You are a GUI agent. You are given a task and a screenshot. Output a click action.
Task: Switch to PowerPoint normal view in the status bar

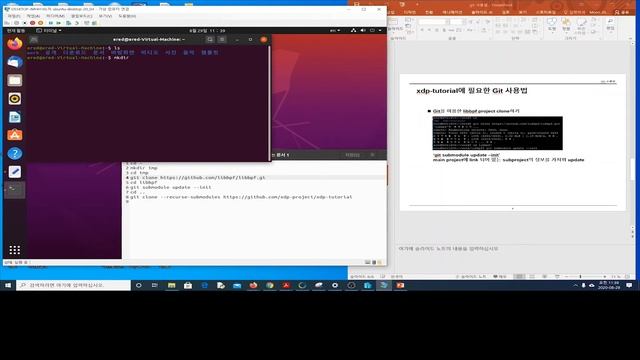[519, 277]
